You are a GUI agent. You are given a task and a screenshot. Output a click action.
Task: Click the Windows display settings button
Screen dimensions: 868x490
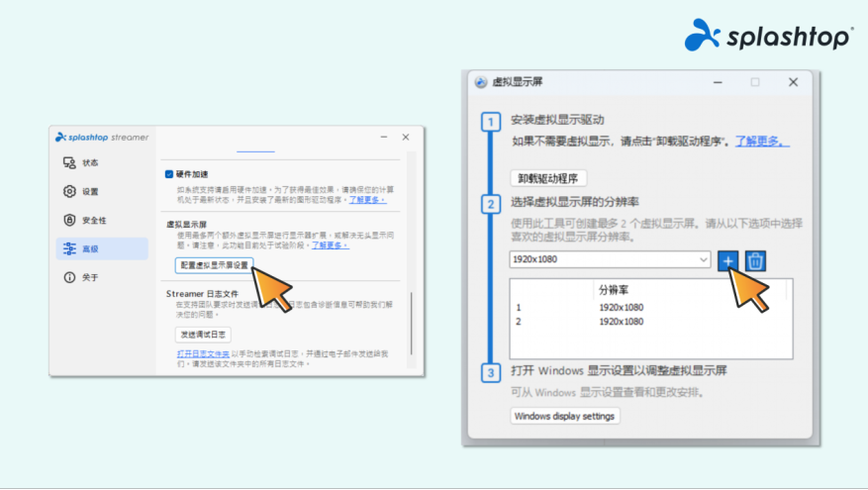[564, 417]
